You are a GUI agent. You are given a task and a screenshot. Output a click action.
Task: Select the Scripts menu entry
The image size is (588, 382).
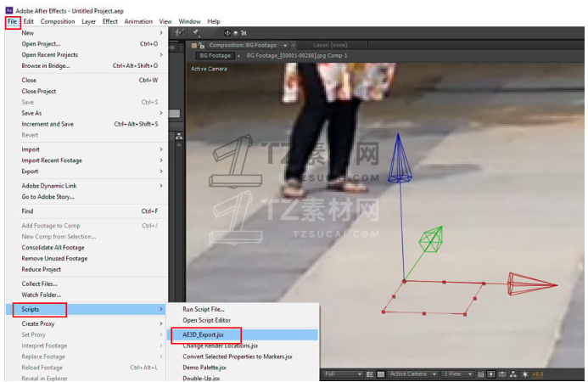[x=87, y=309]
